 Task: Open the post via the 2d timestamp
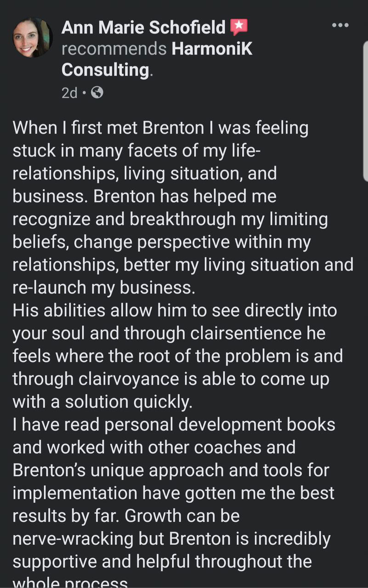[69, 93]
